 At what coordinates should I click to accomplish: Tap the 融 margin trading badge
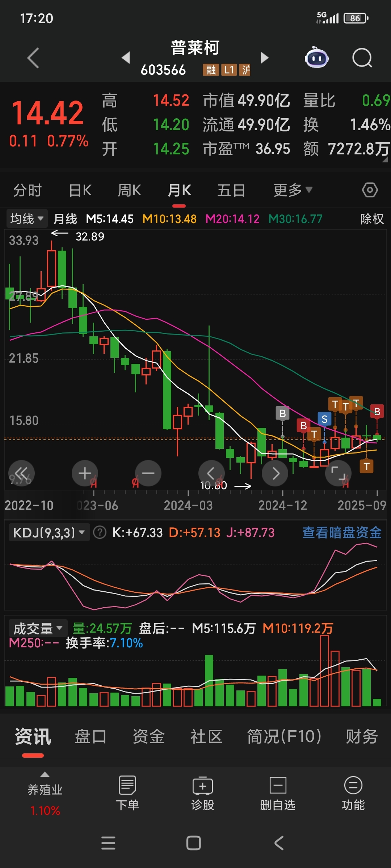click(x=211, y=70)
